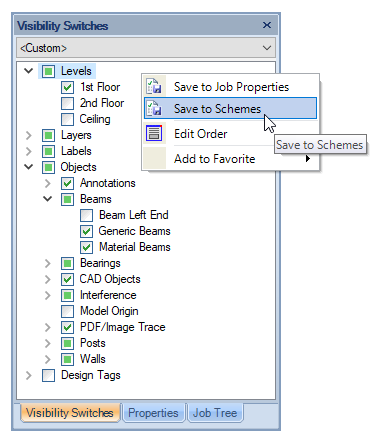Choose Save to Job Properties menu entry
This screenshot has width=380, height=445.
(230, 87)
